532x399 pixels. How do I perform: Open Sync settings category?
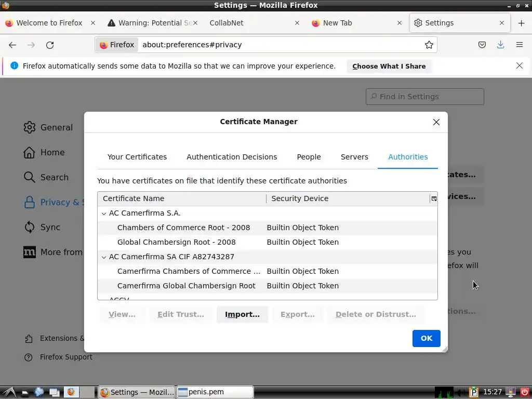tap(42, 227)
